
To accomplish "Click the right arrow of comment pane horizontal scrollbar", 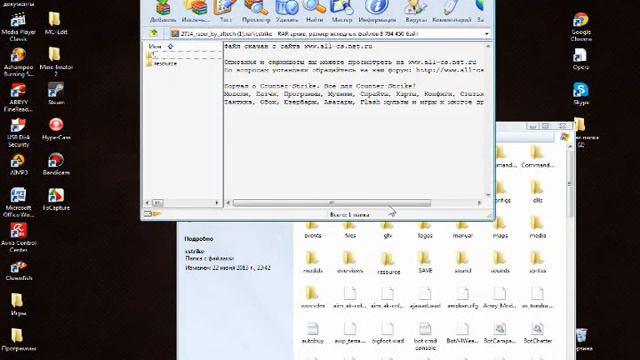I will [x=480, y=203].
